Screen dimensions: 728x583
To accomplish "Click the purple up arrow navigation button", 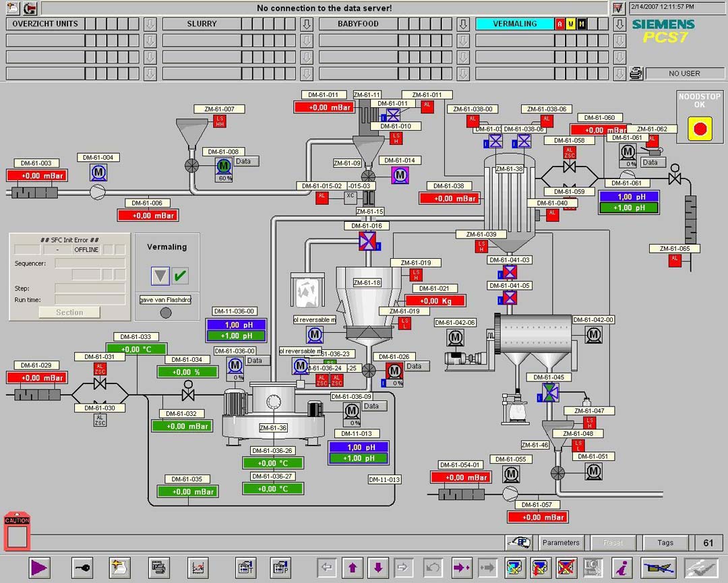I will 353,567.
